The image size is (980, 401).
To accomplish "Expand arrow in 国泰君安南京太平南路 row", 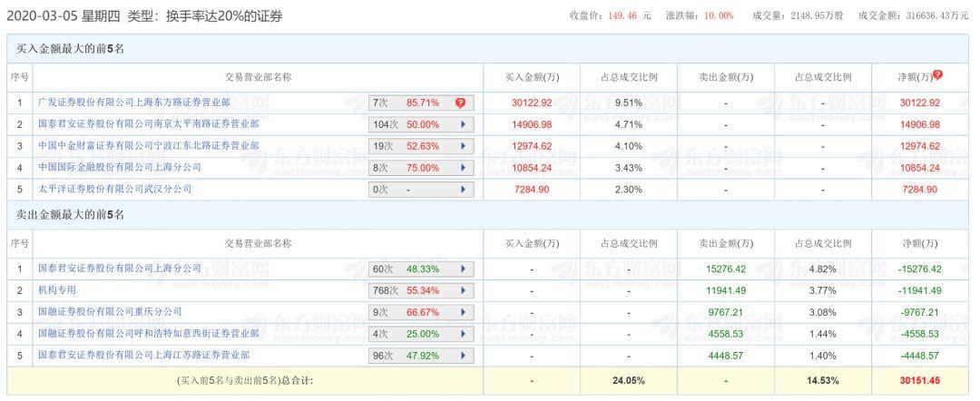I will [x=463, y=124].
